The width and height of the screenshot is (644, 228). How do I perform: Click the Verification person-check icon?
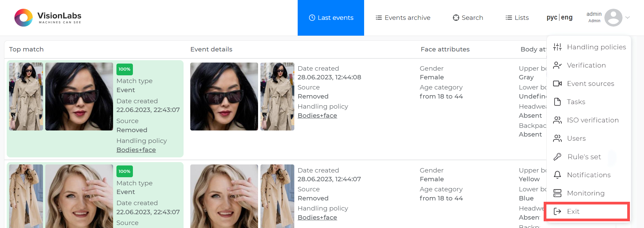coord(557,65)
